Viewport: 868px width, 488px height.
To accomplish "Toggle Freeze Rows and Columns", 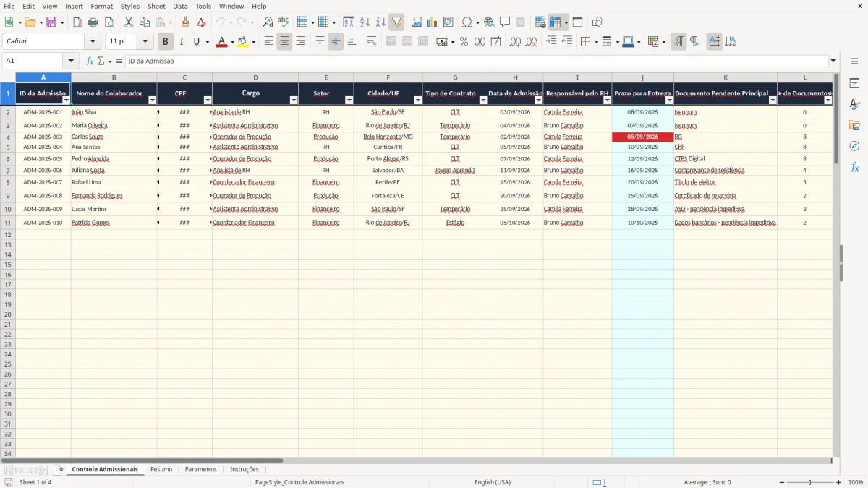I will (x=556, y=22).
